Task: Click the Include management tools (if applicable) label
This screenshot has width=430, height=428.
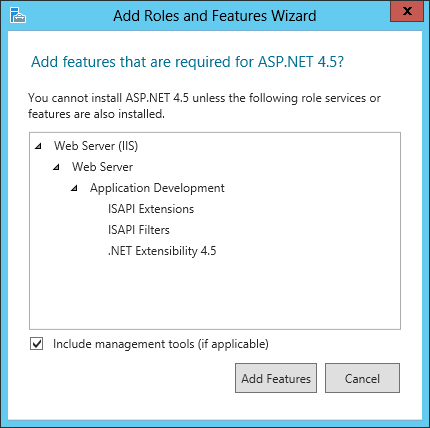Action: (x=161, y=344)
